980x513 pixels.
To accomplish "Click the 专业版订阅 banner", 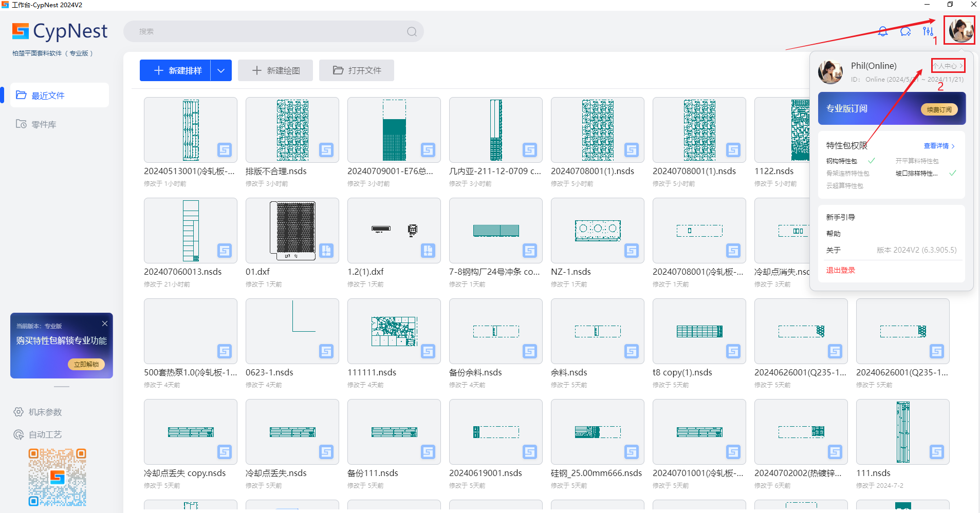I will tap(892, 108).
